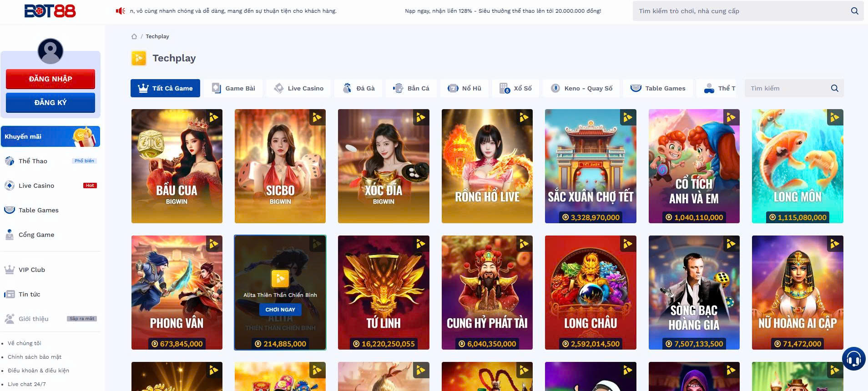The height and width of the screenshot is (391, 868).
Task: Open the Bắn Cá category tab
Action: [411, 88]
